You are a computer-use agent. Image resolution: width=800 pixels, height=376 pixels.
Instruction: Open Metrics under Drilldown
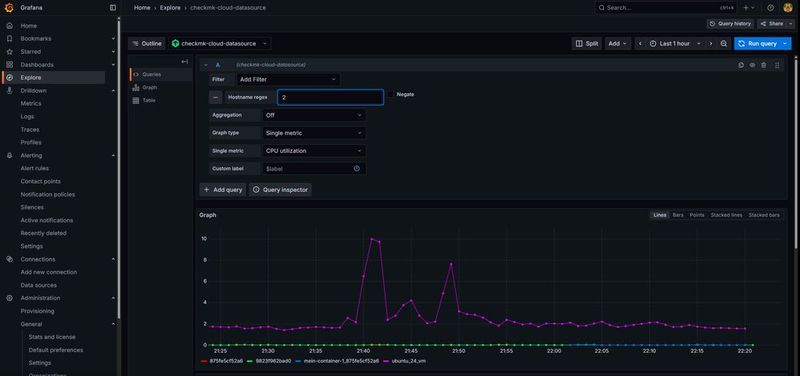click(x=31, y=104)
